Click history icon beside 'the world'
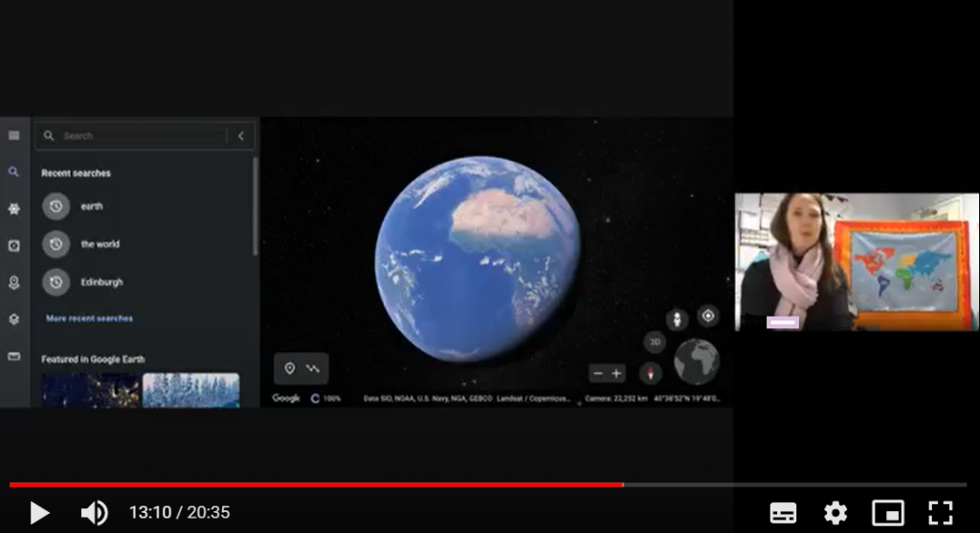 56,244
